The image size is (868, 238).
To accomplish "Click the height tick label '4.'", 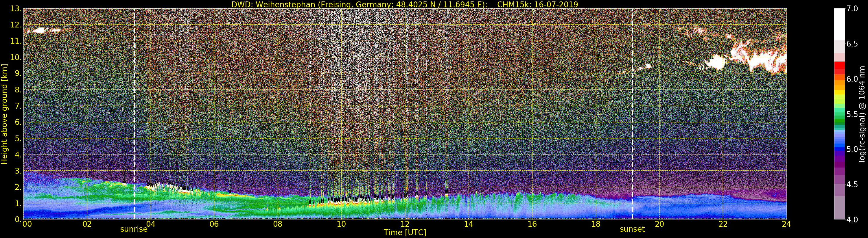I will click(18, 155).
